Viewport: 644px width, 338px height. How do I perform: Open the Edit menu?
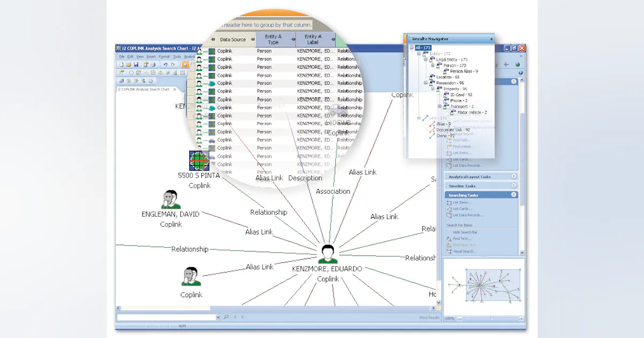point(130,56)
